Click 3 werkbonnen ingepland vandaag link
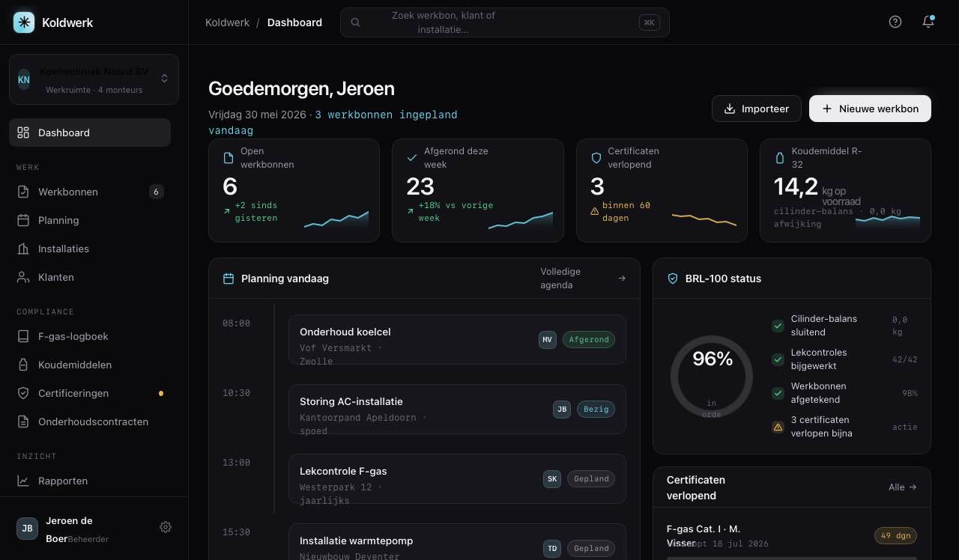Screen dimensions: 959x560 click(x=333, y=122)
